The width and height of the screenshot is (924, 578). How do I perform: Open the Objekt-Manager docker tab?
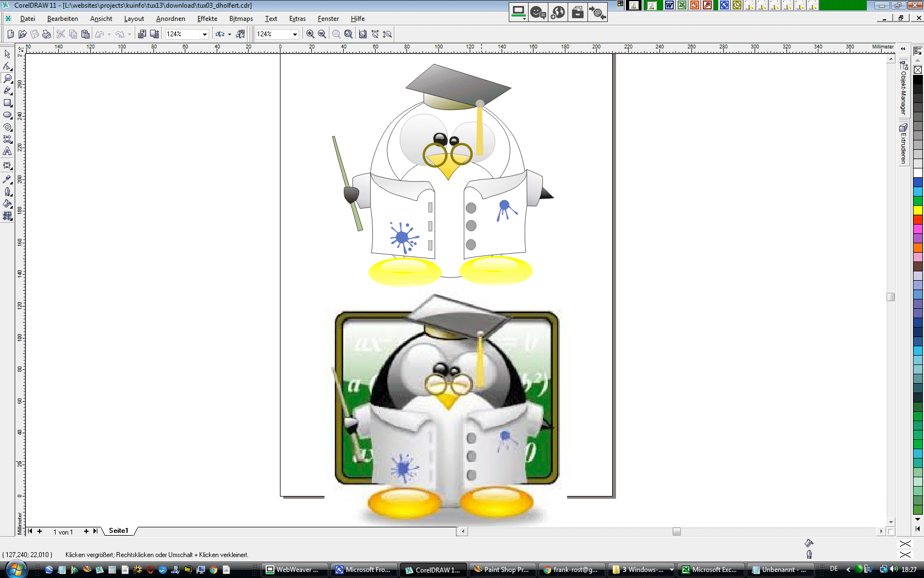[x=903, y=88]
